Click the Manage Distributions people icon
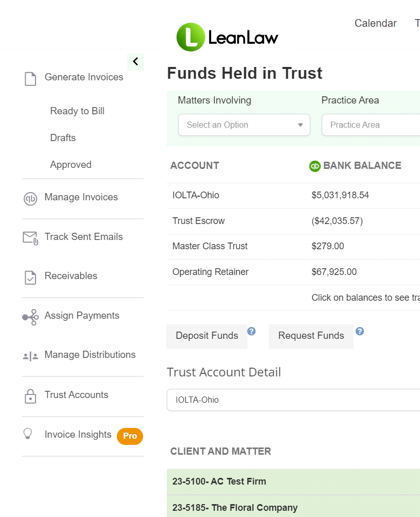 click(x=30, y=356)
